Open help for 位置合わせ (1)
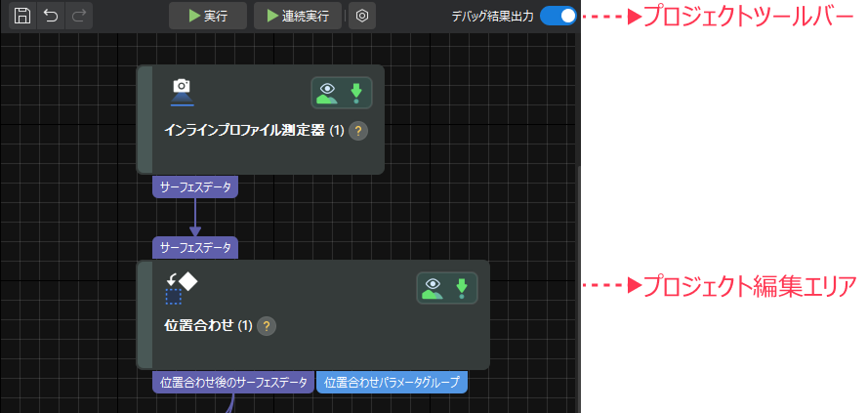Image resolution: width=868 pixels, height=413 pixels. click(x=267, y=326)
